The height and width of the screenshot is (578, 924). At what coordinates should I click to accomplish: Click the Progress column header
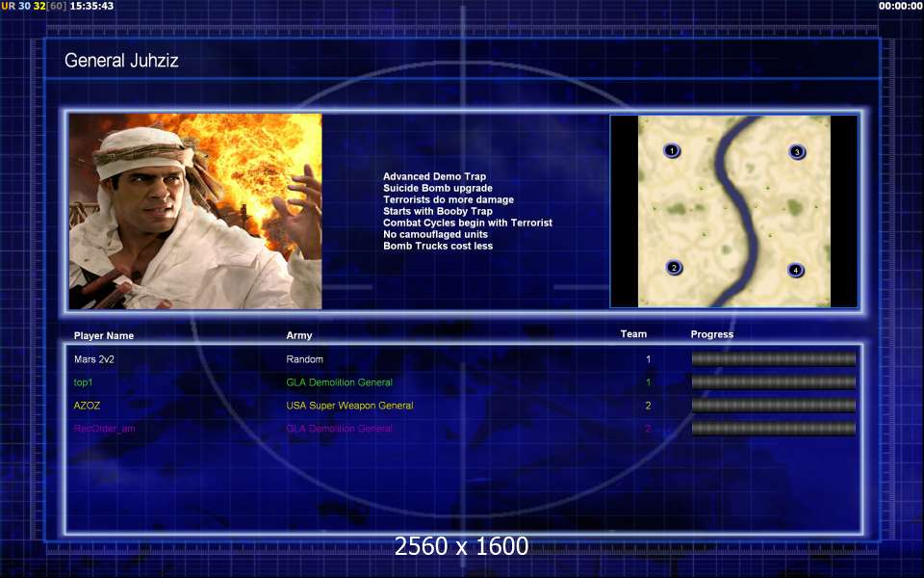coord(712,334)
